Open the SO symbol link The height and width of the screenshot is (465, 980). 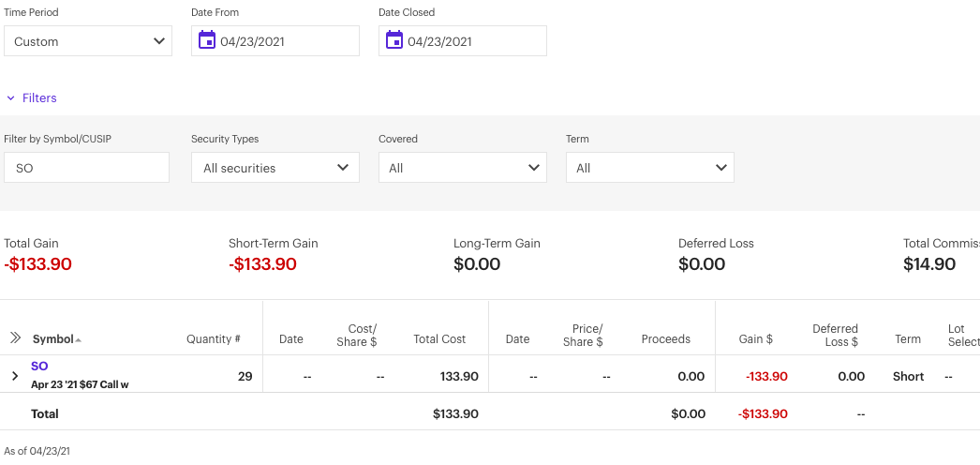39,366
